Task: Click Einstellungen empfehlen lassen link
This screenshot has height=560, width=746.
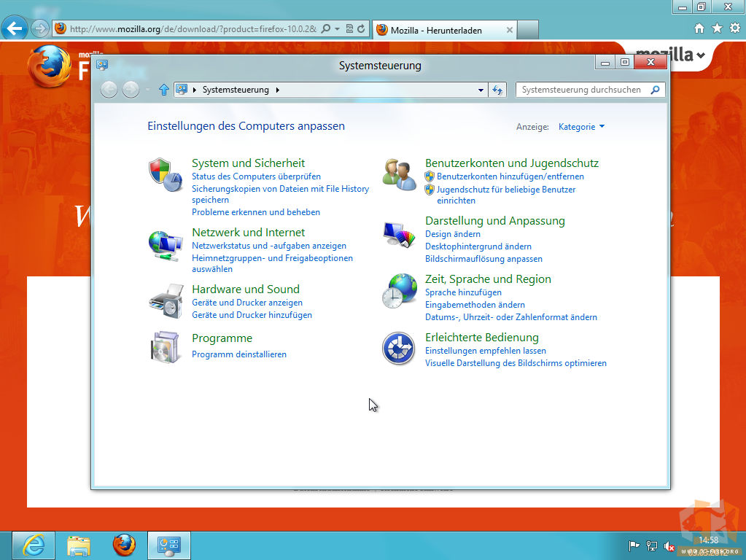Action: click(485, 351)
